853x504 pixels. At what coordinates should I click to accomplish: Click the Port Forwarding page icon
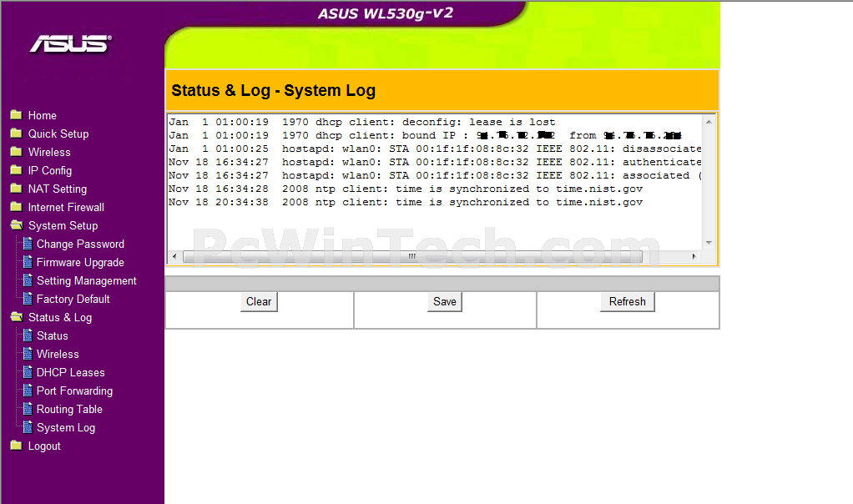point(28,391)
